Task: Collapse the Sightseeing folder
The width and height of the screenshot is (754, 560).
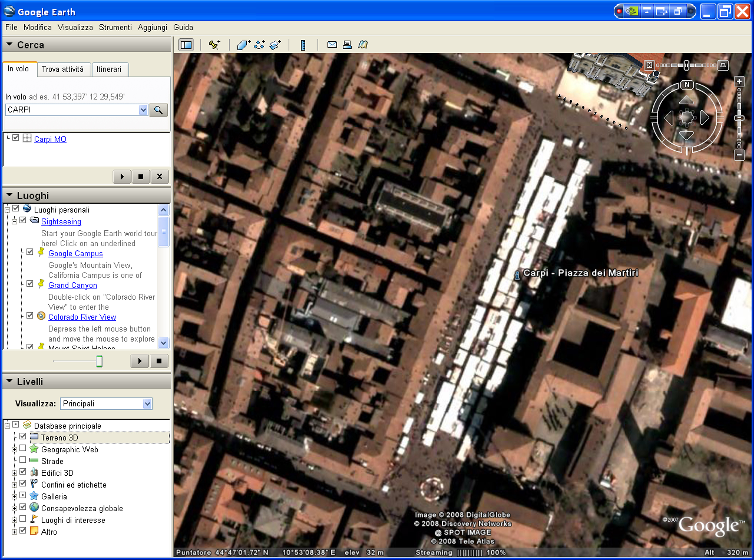Action: pos(14,222)
